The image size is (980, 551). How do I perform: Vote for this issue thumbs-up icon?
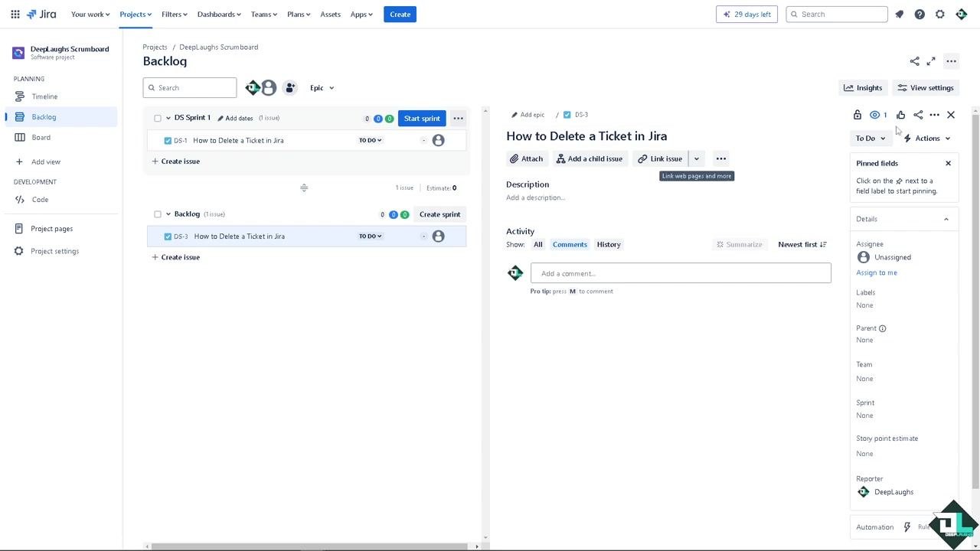(900, 115)
